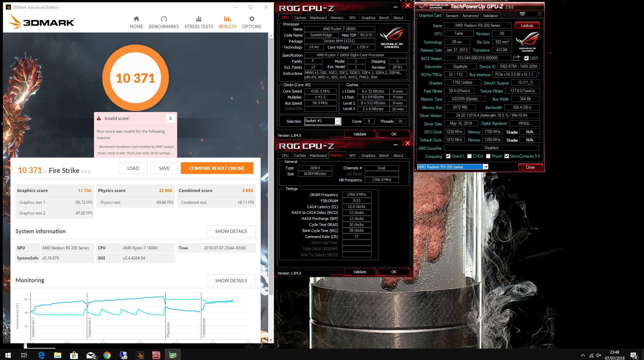The width and height of the screenshot is (644, 360).
Task: Show Details for Monitoring
Action: [231, 281]
